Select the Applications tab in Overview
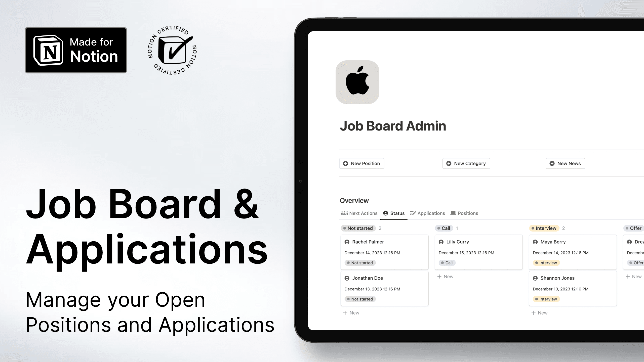Image resolution: width=644 pixels, height=362 pixels. tap(428, 213)
